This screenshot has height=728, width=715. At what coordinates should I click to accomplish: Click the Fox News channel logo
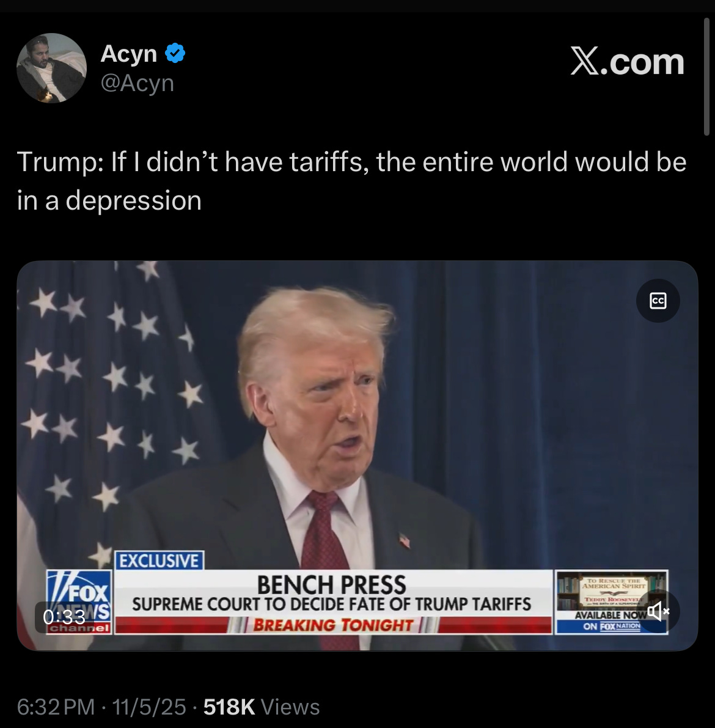click(79, 601)
